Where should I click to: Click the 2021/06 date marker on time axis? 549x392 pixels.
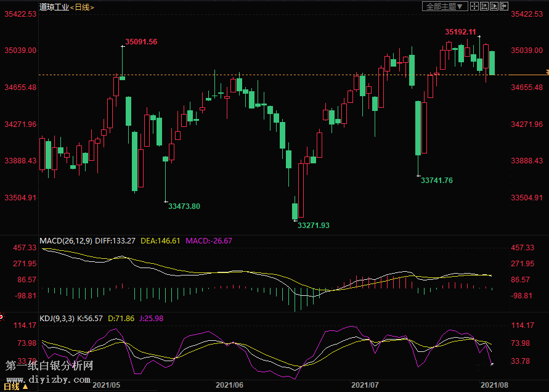point(229,385)
